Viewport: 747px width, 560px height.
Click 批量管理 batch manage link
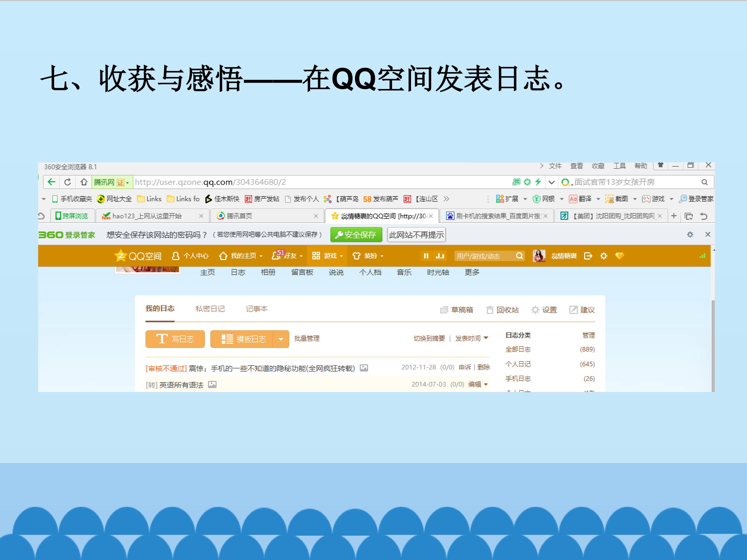pos(307,339)
